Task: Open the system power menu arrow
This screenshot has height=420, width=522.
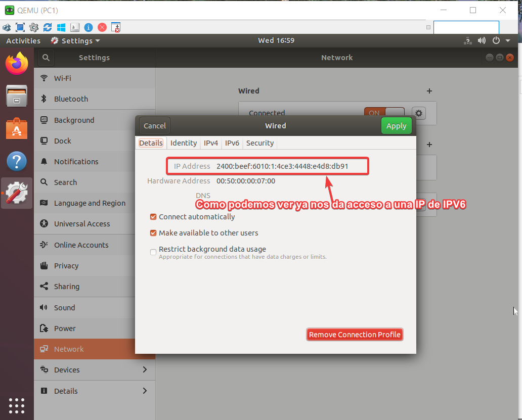Action: [x=508, y=41]
